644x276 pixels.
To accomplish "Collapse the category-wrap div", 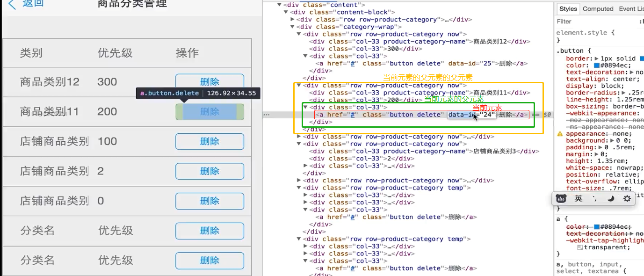I will point(292,27).
